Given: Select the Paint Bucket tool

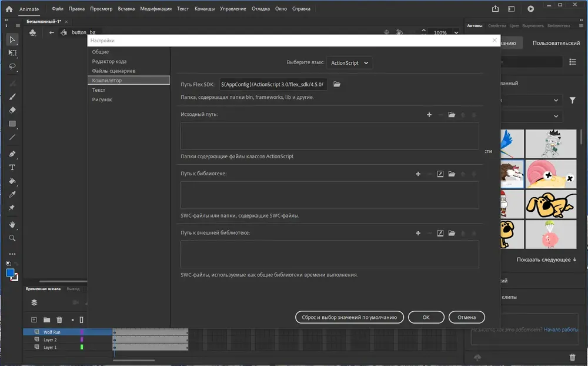Looking at the screenshot, I should pyautogui.click(x=12, y=181).
